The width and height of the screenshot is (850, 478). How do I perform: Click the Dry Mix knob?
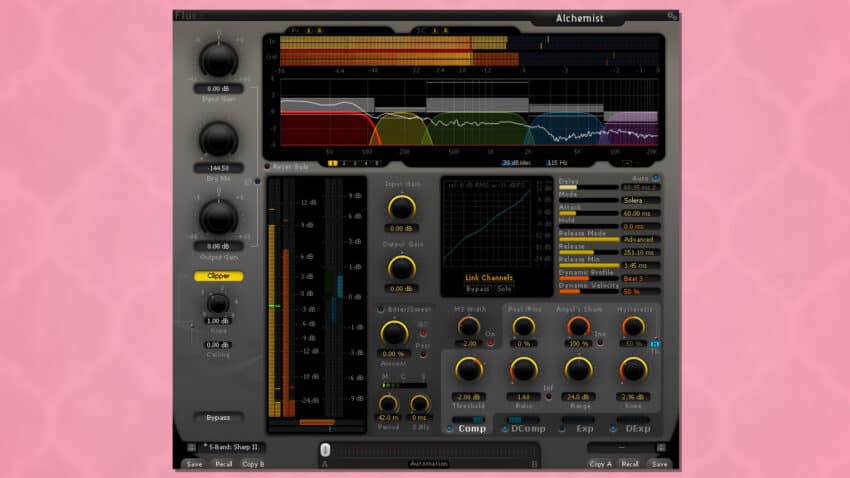coord(218,139)
